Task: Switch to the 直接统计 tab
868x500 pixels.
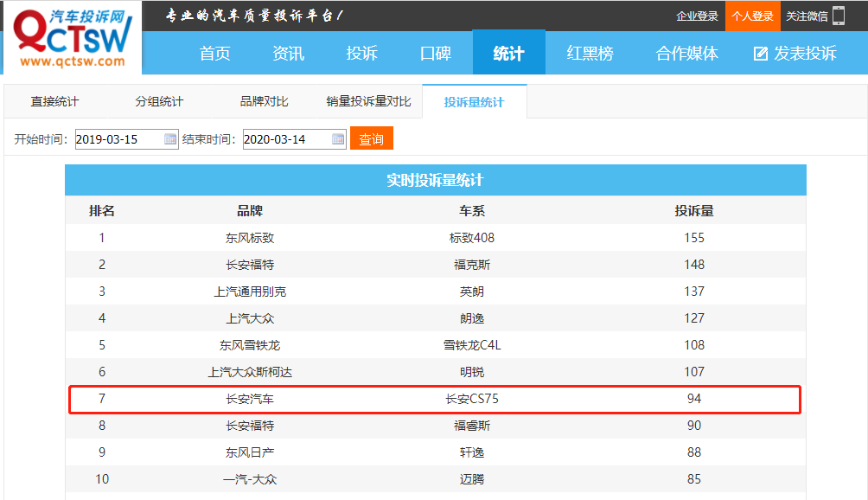Action: coord(54,102)
